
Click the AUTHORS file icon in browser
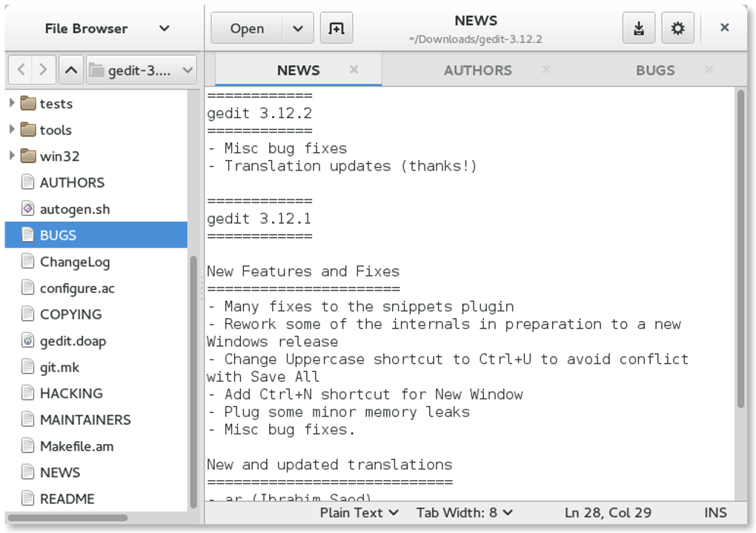(x=28, y=182)
